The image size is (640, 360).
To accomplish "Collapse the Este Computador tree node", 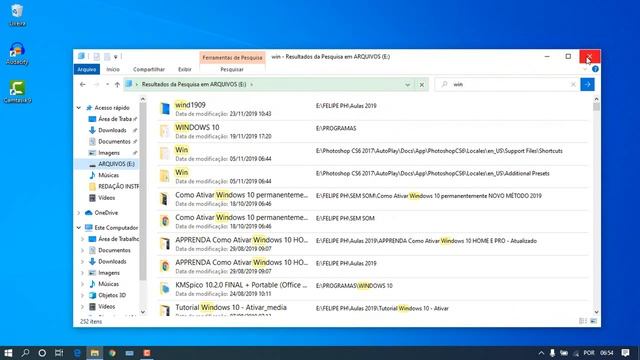I will coord(79,228).
